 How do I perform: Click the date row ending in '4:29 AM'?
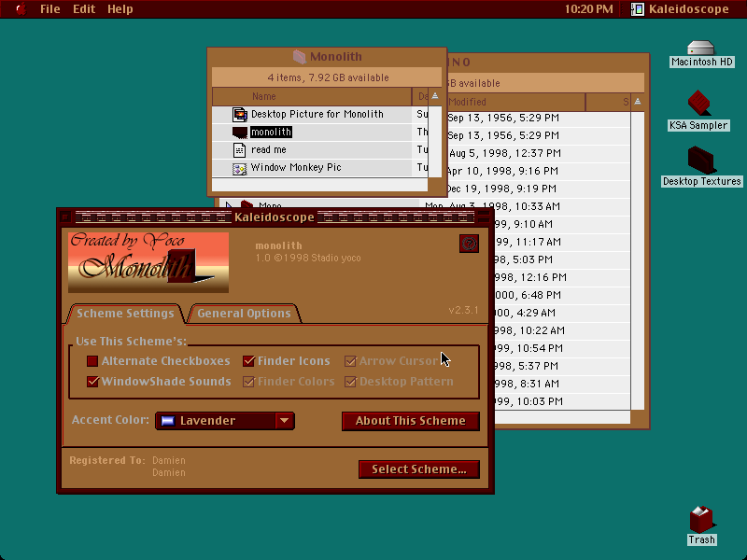[x=525, y=313]
